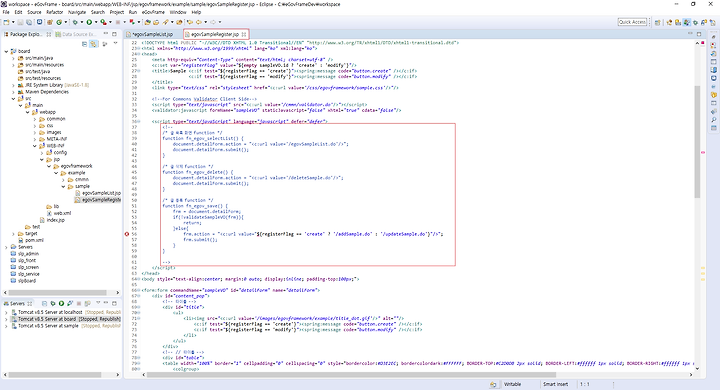Click the green Run toolbar icon

click(x=89, y=22)
